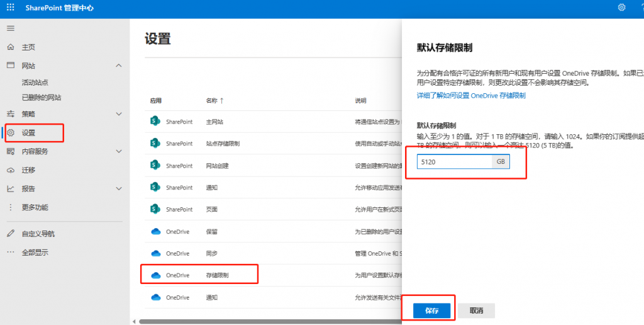Click the 说明 column header
Screen dimensions: 644x325
click(x=360, y=100)
